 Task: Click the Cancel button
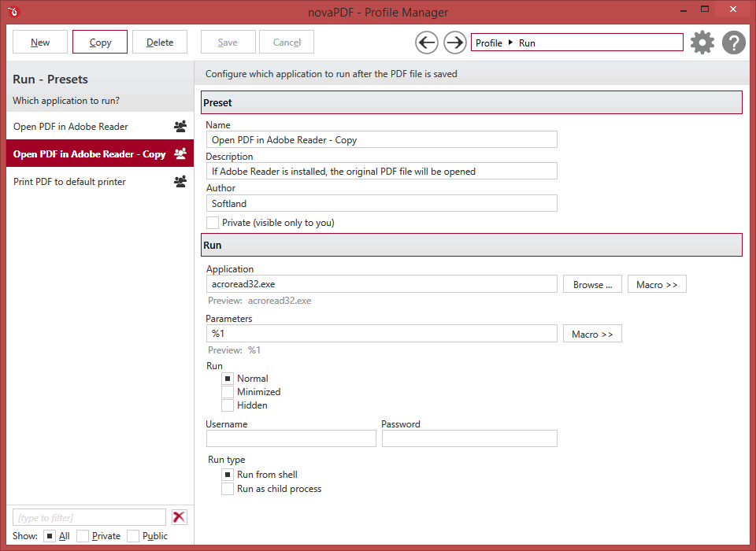click(287, 43)
